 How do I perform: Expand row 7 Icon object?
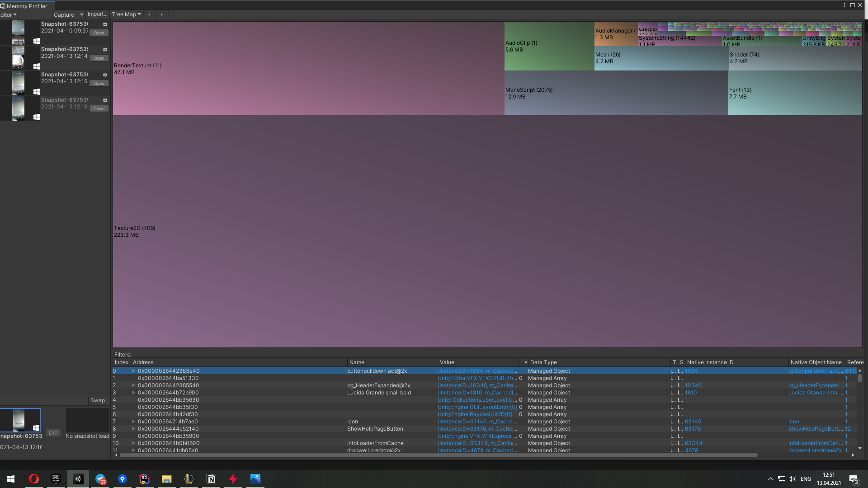click(133, 421)
